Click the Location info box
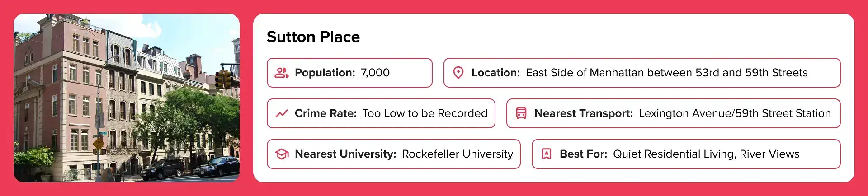The height and width of the screenshot is (196, 868). click(642, 73)
